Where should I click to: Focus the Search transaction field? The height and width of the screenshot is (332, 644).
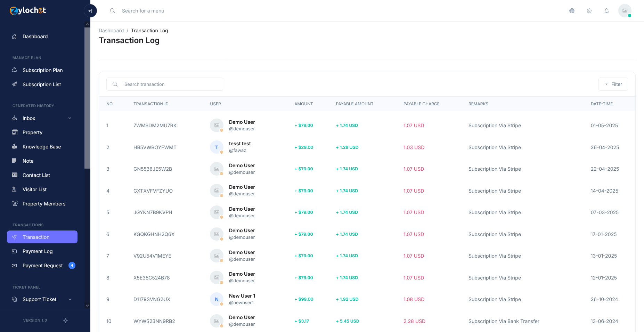tap(165, 84)
